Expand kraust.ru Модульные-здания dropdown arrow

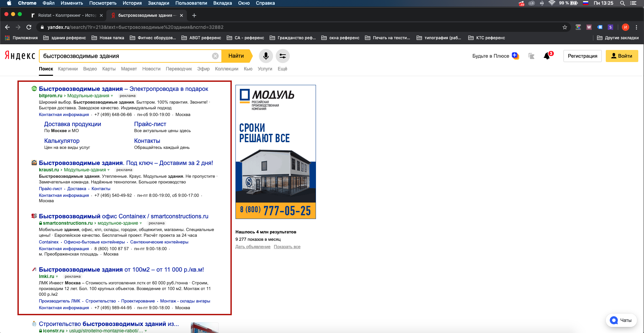(x=109, y=170)
